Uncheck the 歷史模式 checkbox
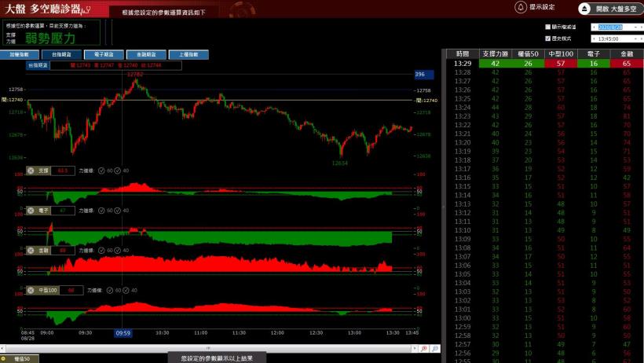644x363 pixels. tap(547, 38)
